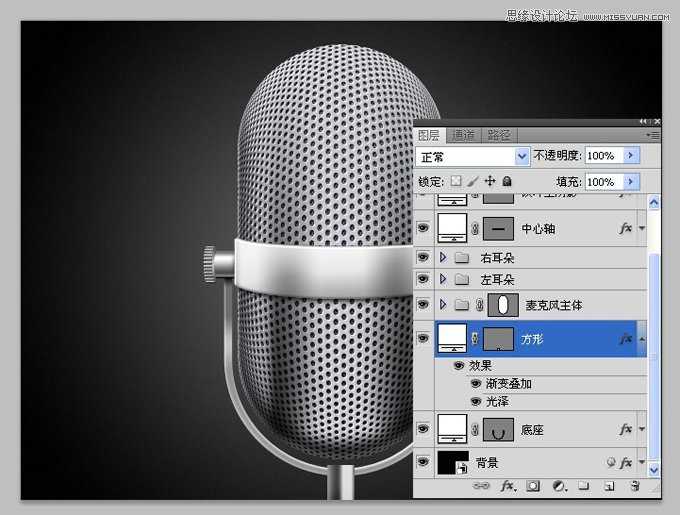The height and width of the screenshot is (515, 680).
Task: Lock all with padlock icon
Action: pos(507,181)
